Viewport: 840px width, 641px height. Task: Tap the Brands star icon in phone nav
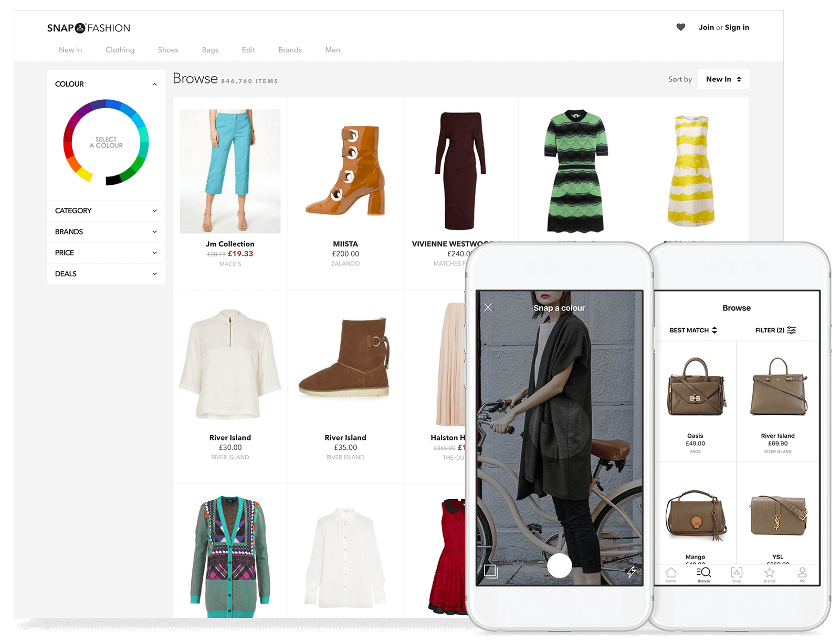point(770,574)
